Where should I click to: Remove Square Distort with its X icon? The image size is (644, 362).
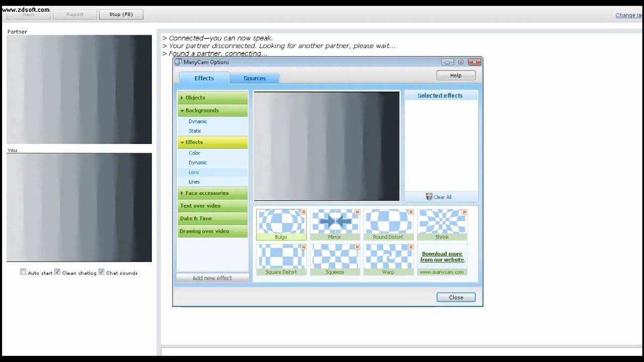tap(303, 247)
